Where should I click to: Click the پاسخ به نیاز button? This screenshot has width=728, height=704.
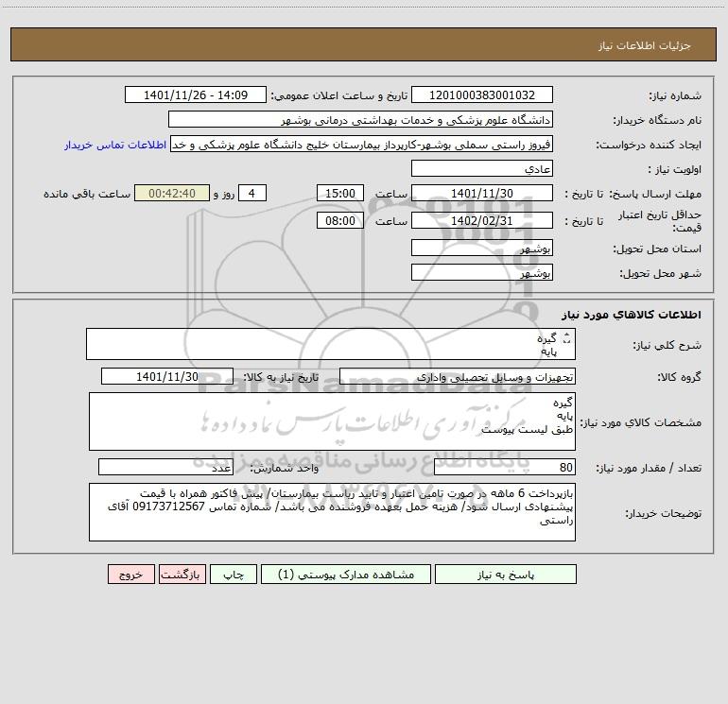505,575
